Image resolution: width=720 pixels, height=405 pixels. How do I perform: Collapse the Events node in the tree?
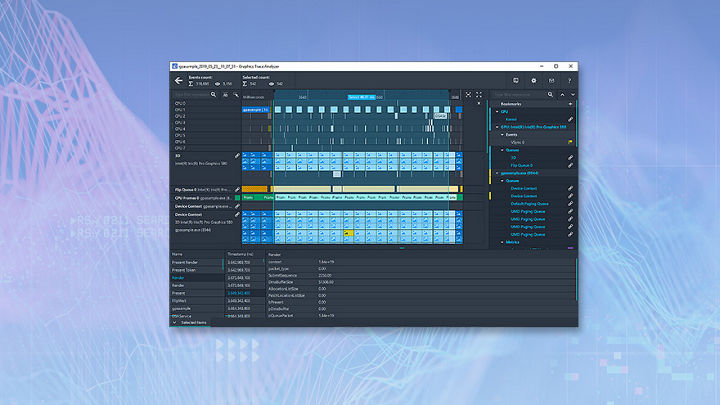[x=502, y=135]
